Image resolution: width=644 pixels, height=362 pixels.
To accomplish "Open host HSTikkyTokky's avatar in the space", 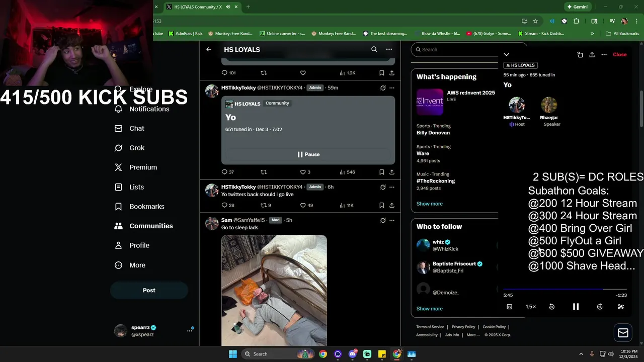I will pos(517,105).
